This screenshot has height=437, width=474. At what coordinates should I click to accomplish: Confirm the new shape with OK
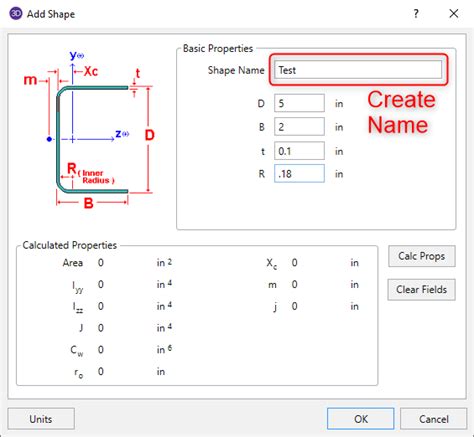[x=361, y=419]
